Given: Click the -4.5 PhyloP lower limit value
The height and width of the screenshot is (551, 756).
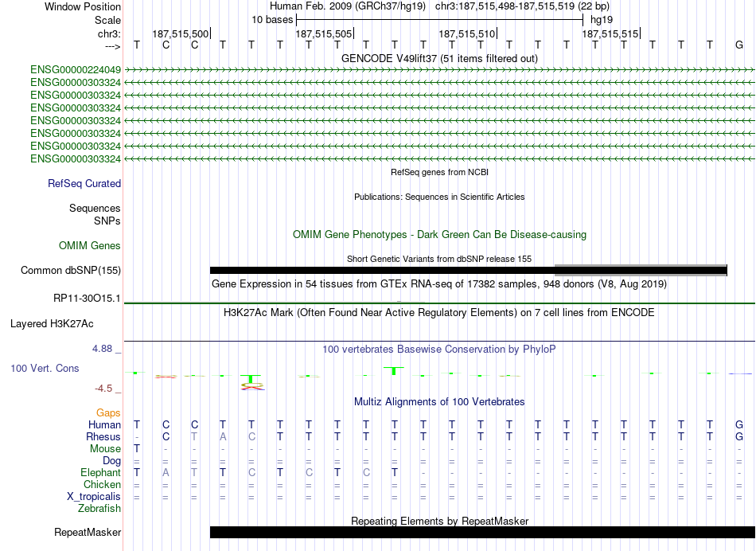Looking at the screenshot, I should point(103,389).
